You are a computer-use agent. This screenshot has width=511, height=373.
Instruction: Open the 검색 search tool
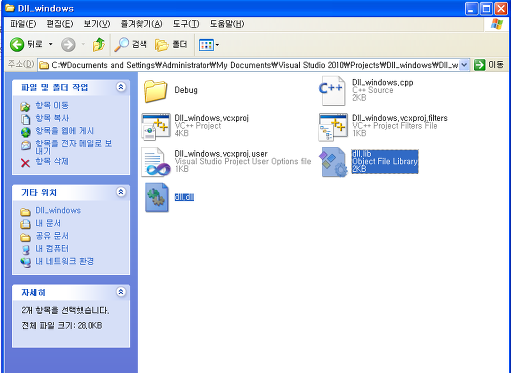point(130,44)
